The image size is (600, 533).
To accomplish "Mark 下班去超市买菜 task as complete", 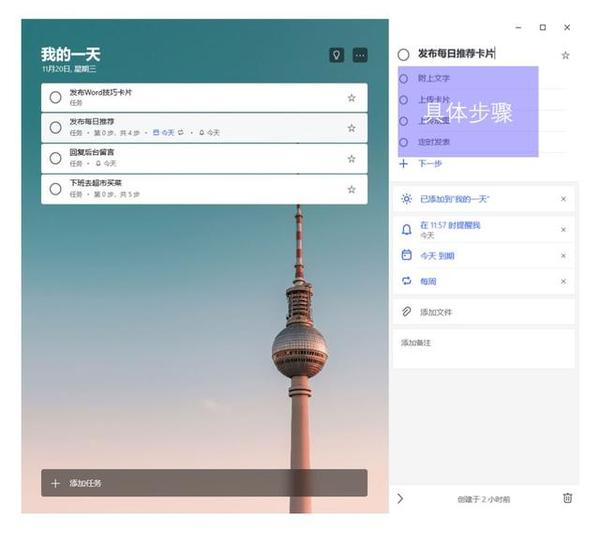I will coord(55,189).
